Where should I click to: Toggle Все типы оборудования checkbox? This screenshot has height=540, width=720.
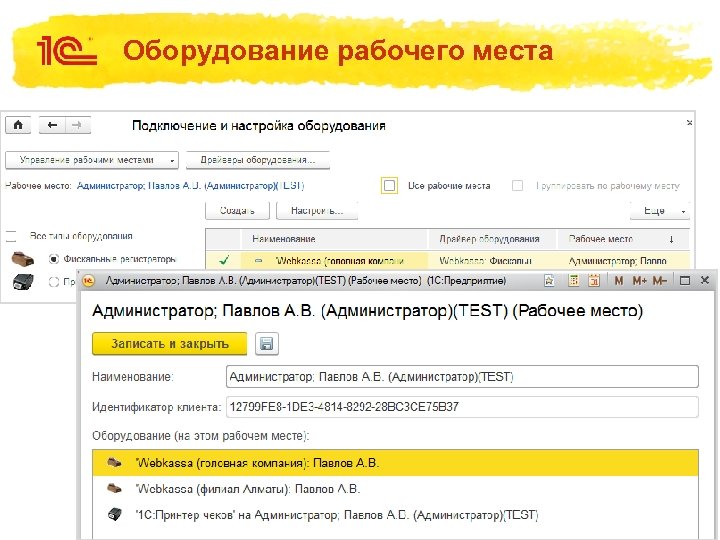(11, 236)
